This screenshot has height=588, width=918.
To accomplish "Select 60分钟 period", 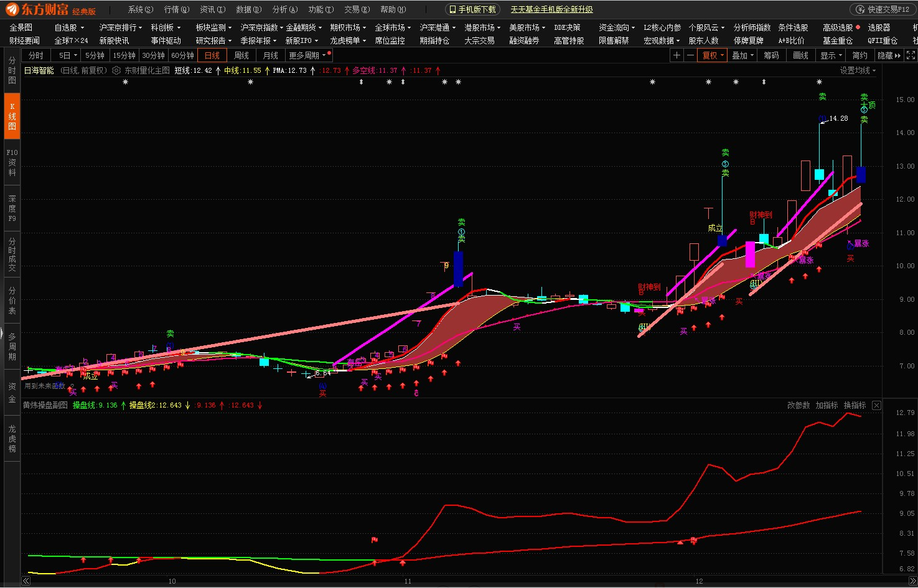I will pos(183,55).
